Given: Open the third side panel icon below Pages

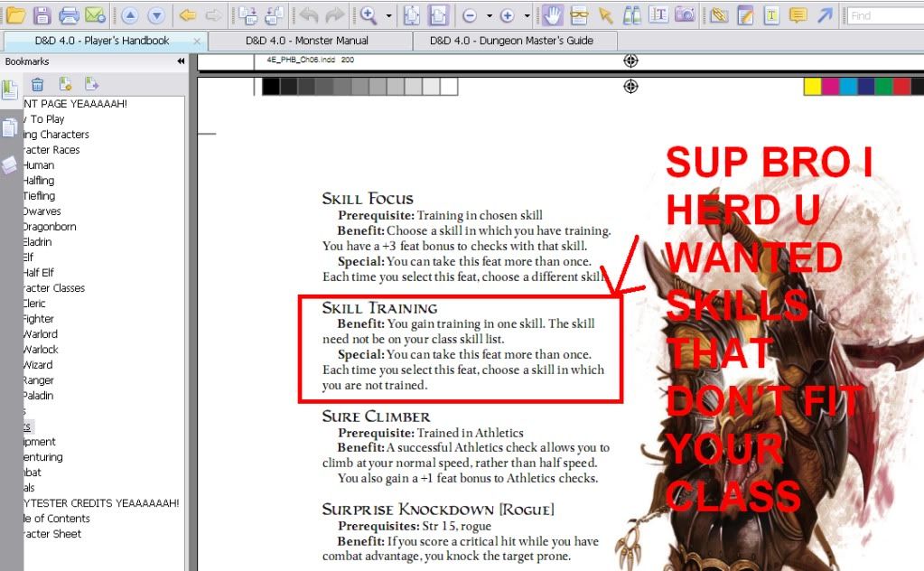Looking at the screenshot, I should pos(10,165).
